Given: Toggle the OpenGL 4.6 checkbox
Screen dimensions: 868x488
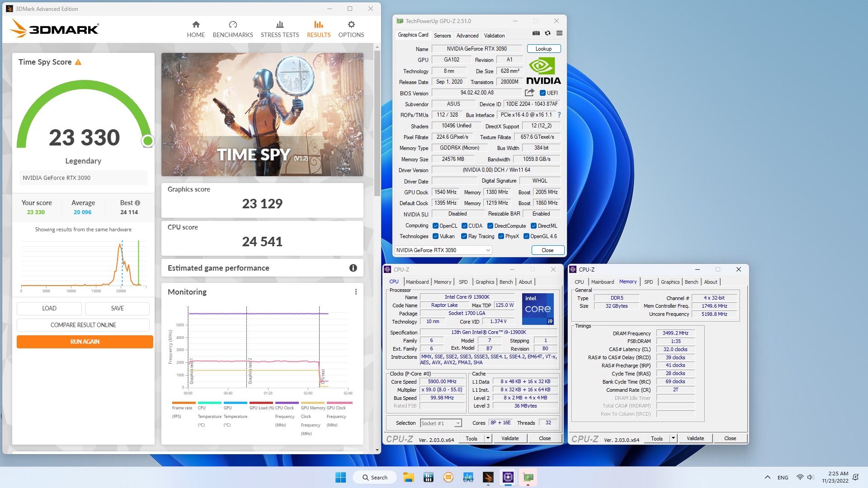Looking at the screenshot, I should (526, 236).
